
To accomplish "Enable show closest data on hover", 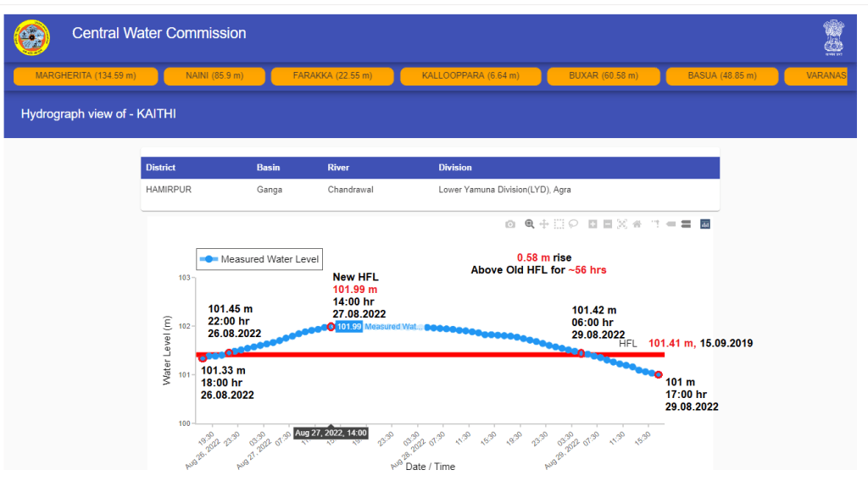I will 670,224.
